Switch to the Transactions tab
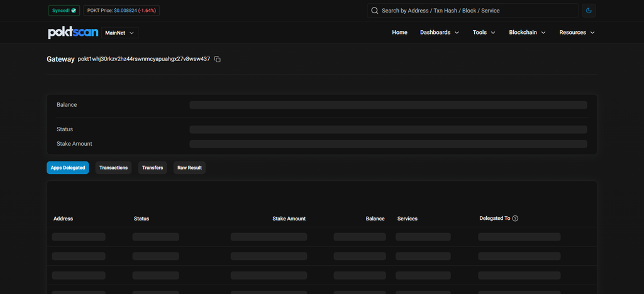 tap(113, 168)
